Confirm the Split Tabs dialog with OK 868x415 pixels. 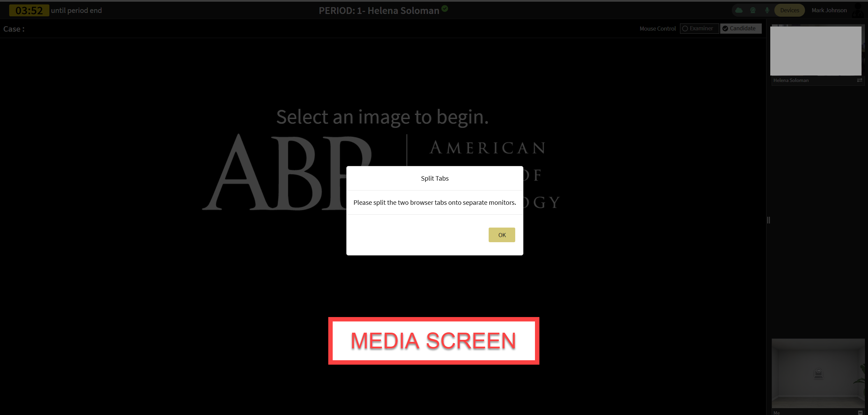(502, 235)
